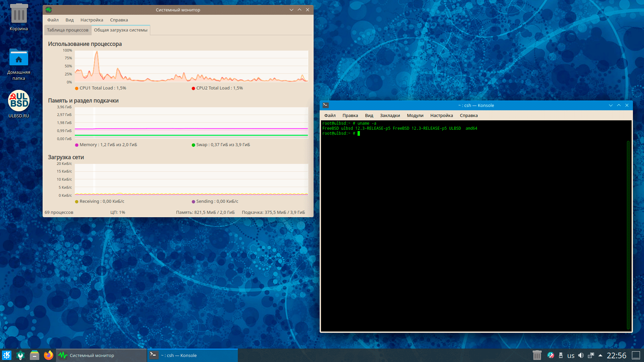Switch keyboard layout via 'us' indicator
Image resolution: width=644 pixels, height=362 pixels.
pos(571,356)
